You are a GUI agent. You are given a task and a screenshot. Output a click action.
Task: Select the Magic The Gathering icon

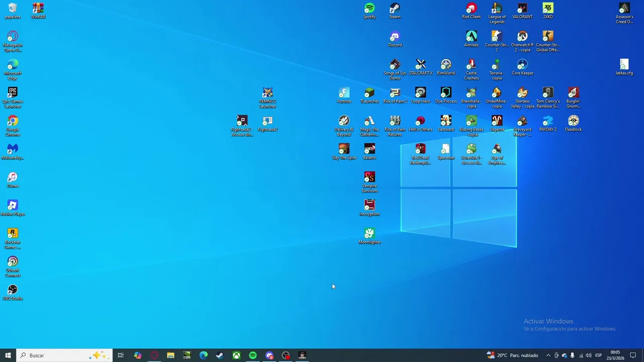[x=369, y=126]
